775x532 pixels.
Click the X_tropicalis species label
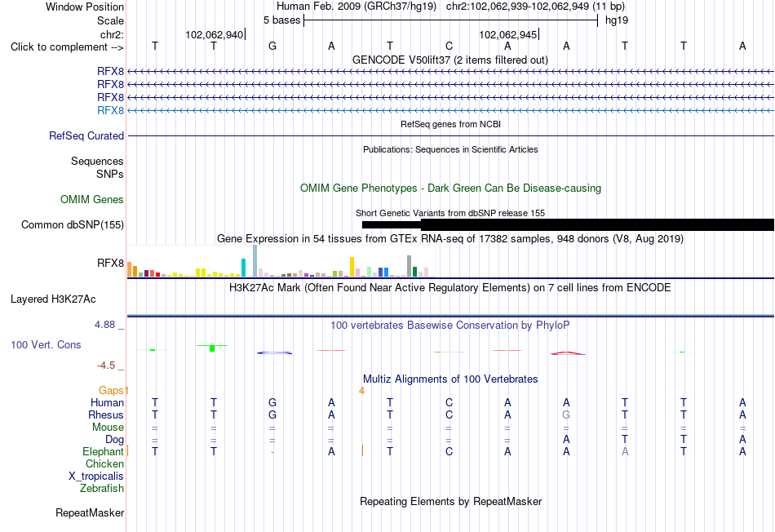(x=96, y=477)
